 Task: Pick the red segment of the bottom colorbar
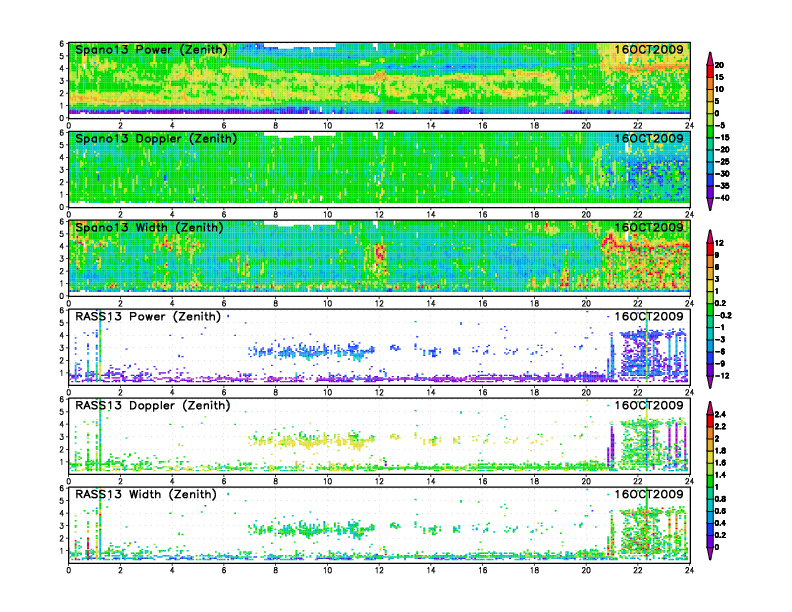click(710, 421)
